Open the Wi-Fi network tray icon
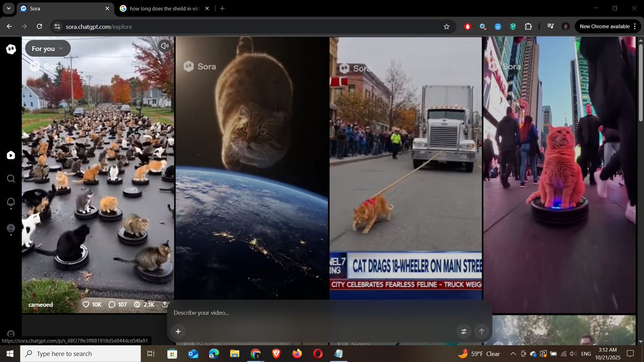 pos(563,354)
